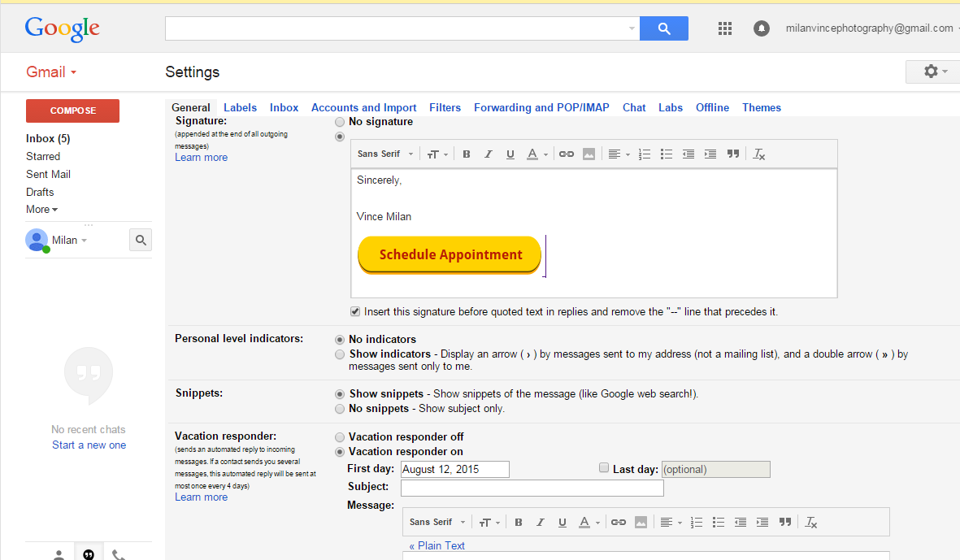Remove formatting in signature editor
The width and height of the screenshot is (960, 560).
click(x=758, y=154)
